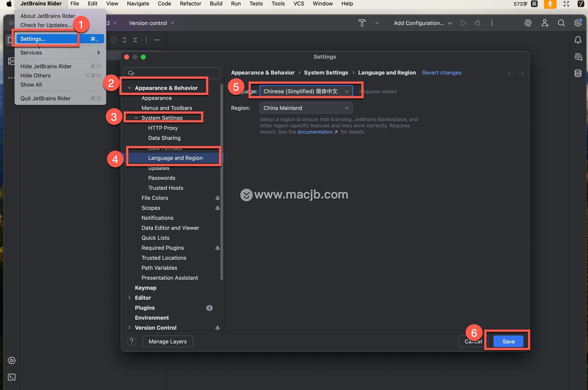This screenshot has height=390, width=588.
Task: Click the settings tree scrollbar
Action: click(x=222, y=182)
